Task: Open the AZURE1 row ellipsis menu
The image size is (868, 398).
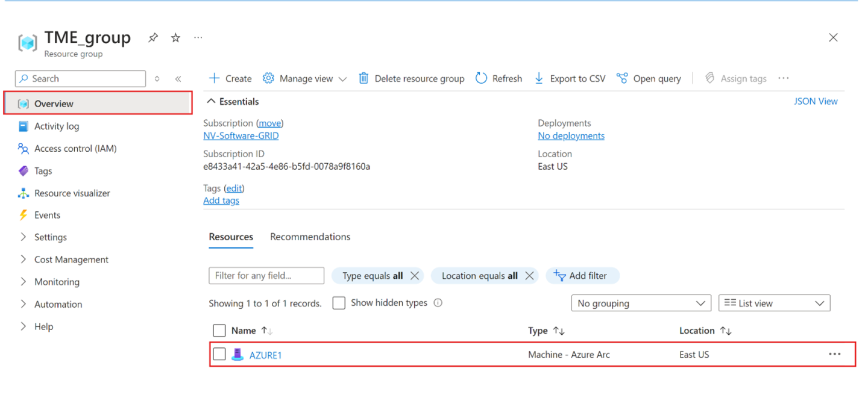Action: coord(834,354)
